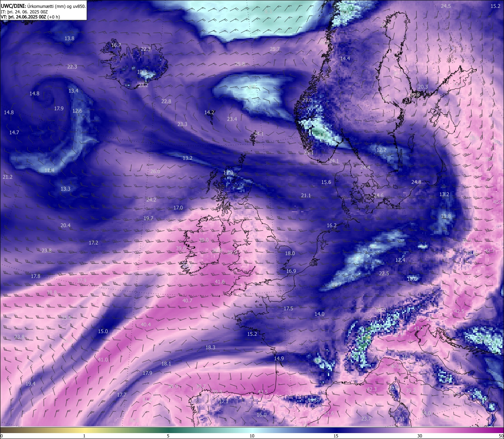Click the 13.3 map value

[65, 189]
